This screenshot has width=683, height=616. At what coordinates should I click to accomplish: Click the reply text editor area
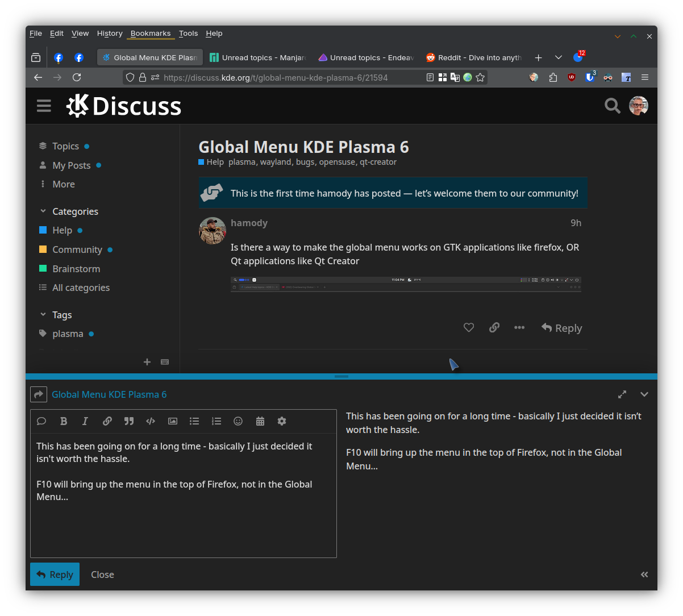(x=184, y=495)
